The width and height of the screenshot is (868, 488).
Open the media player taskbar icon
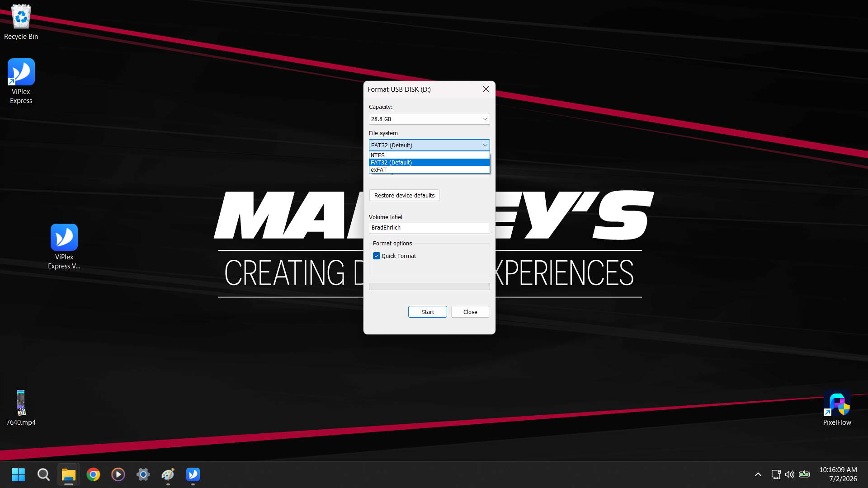pos(118,474)
